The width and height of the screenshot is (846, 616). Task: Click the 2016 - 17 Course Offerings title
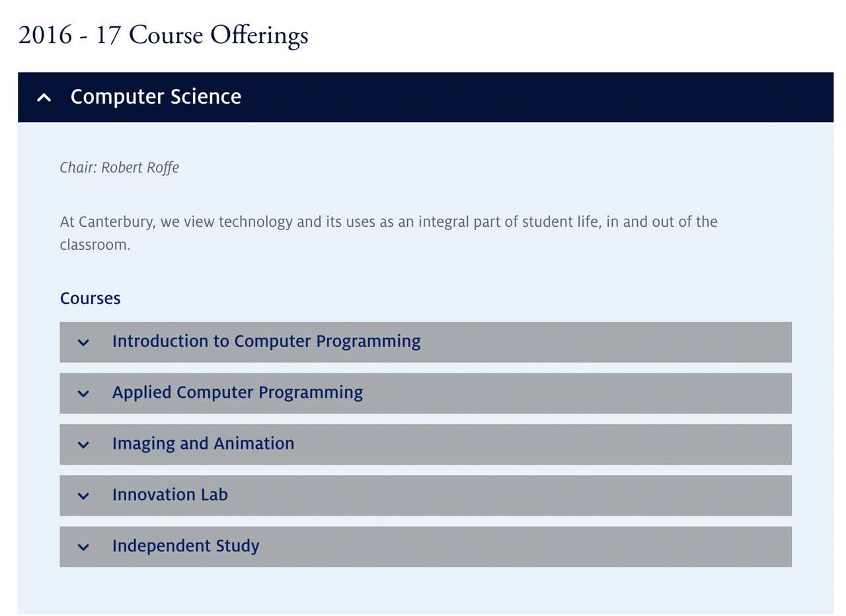coord(163,35)
